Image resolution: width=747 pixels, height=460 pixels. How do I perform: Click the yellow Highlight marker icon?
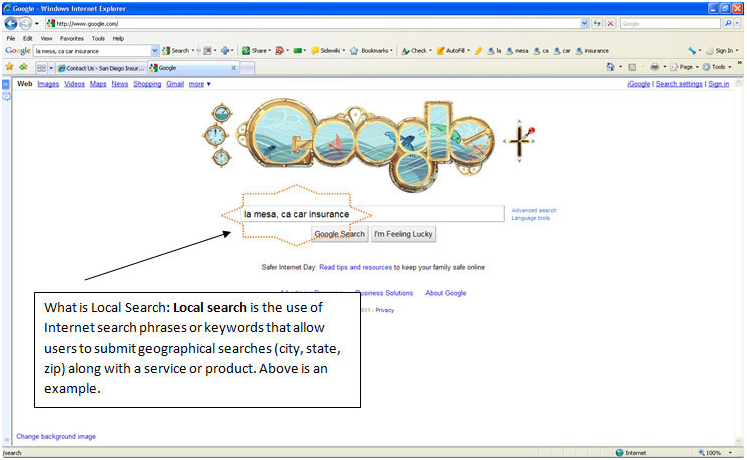[x=478, y=50]
